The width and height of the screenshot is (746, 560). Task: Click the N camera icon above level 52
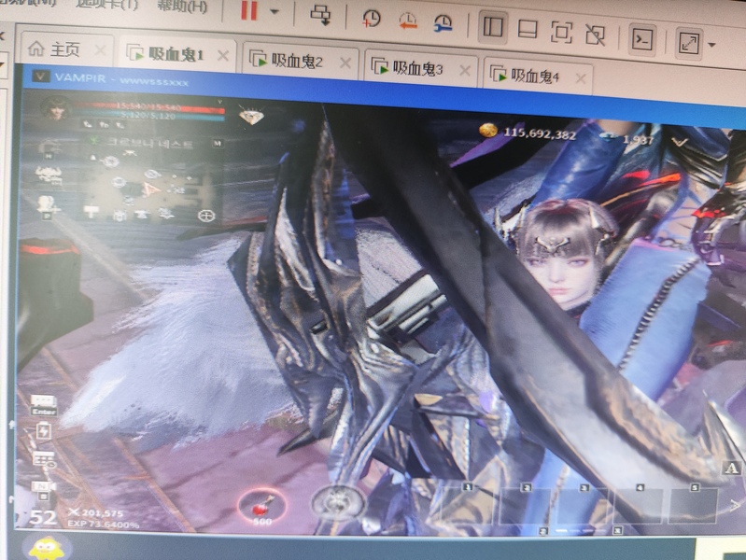click(43, 489)
